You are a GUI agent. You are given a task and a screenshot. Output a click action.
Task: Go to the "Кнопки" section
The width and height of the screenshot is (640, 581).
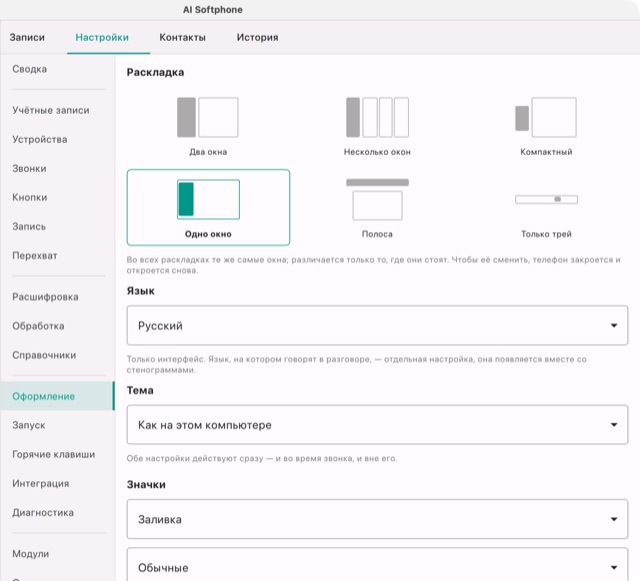click(58, 197)
